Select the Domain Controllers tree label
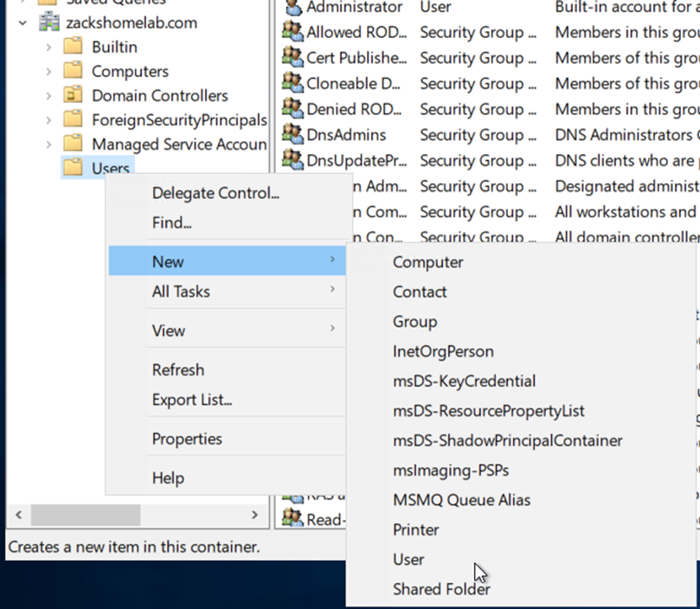The image size is (700, 609). click(160, 95)
